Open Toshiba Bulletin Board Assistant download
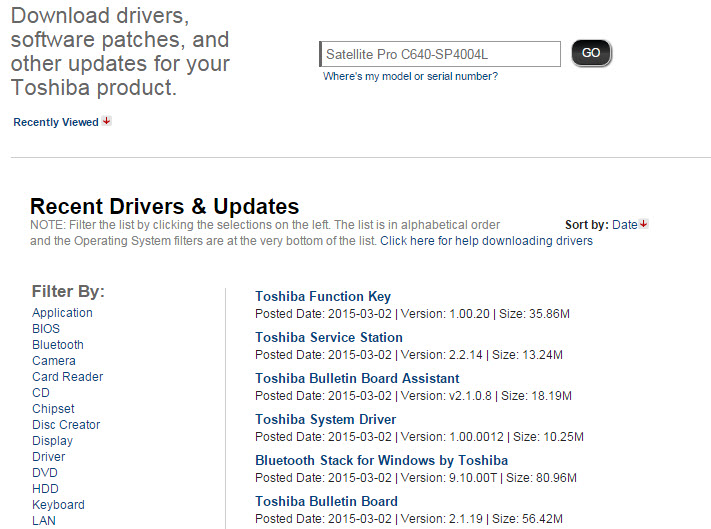 [x=357, y=379]
